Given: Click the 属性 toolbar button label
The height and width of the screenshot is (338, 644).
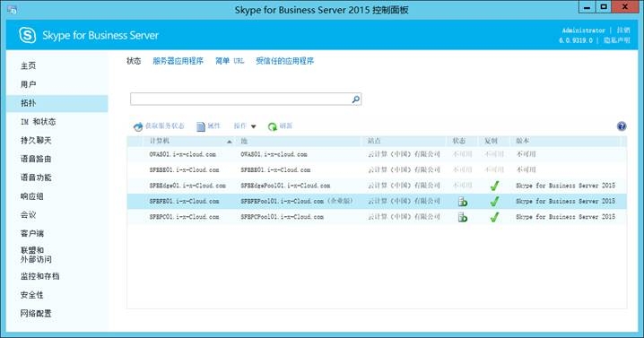Looking at the screenshot, I should point(213,126).
